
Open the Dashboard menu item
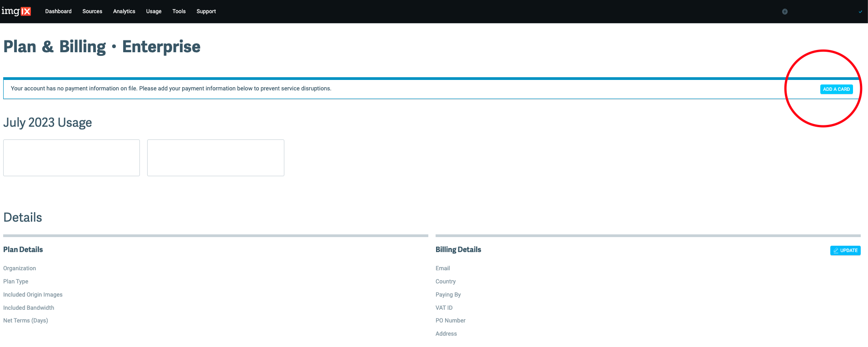[x=58, y=11]
